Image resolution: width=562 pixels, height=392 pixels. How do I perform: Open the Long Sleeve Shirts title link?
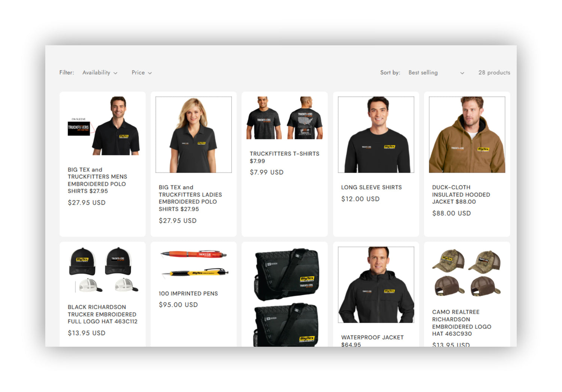[x=371, y=187]
